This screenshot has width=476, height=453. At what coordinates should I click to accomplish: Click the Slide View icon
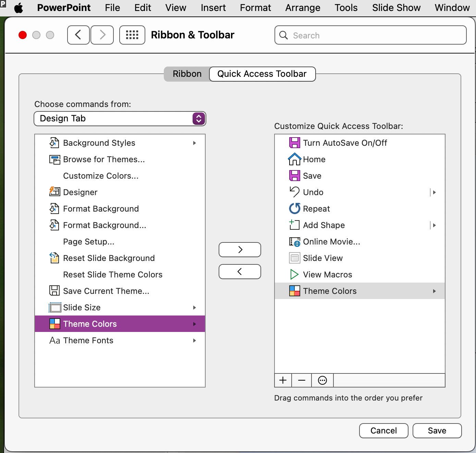(x=294, y=258)
